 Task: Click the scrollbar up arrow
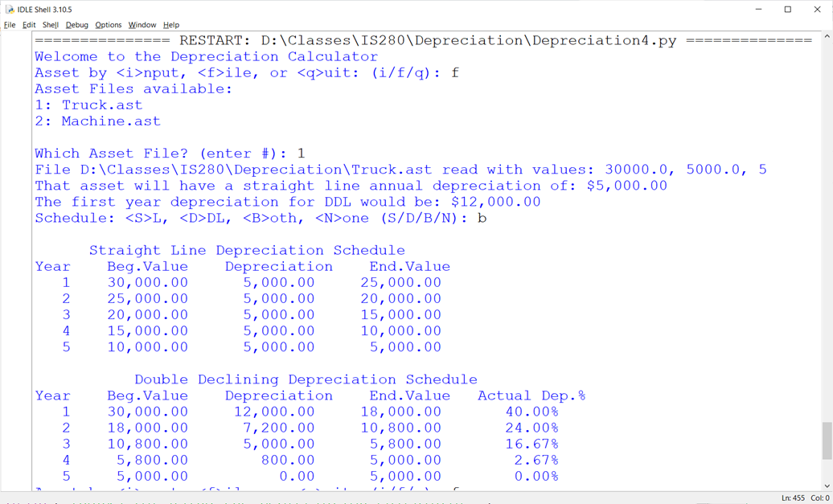tap(827, 37)
